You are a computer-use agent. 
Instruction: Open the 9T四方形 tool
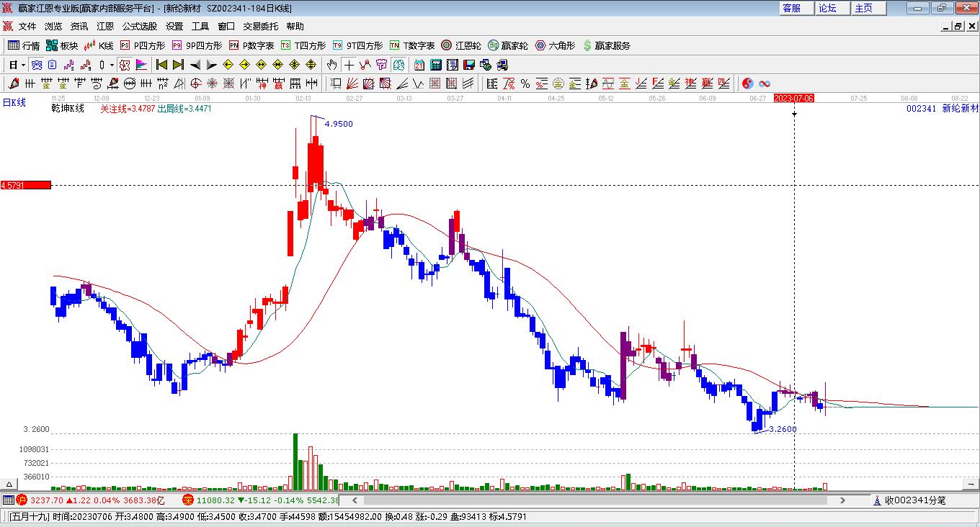[357, 45]
